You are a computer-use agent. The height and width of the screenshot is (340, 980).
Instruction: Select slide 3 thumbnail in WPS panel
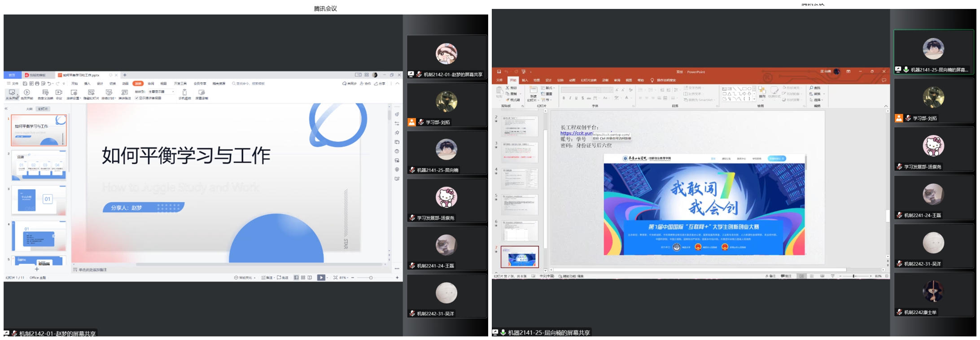click(x=39, y=201)
